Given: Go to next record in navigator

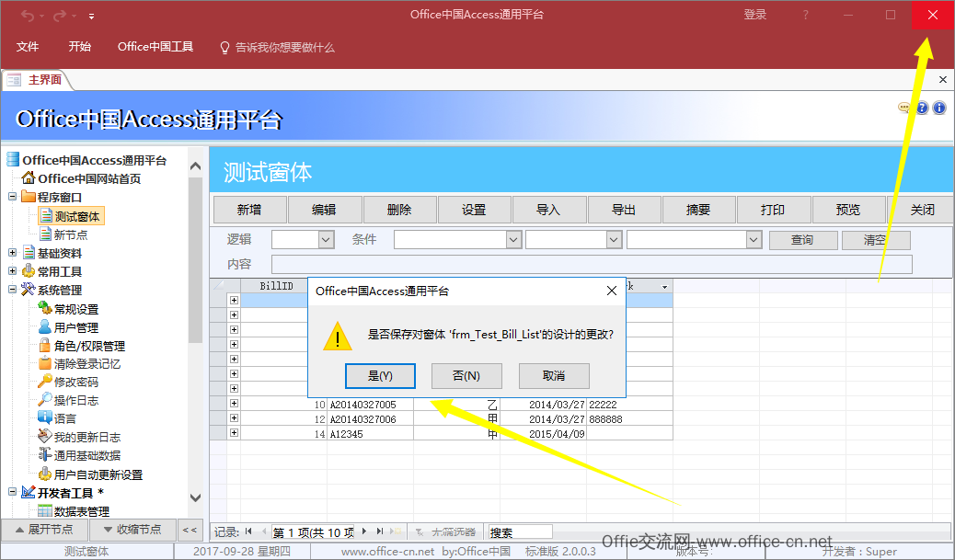Looking at the screenshot, I should (x=364, y=531).
